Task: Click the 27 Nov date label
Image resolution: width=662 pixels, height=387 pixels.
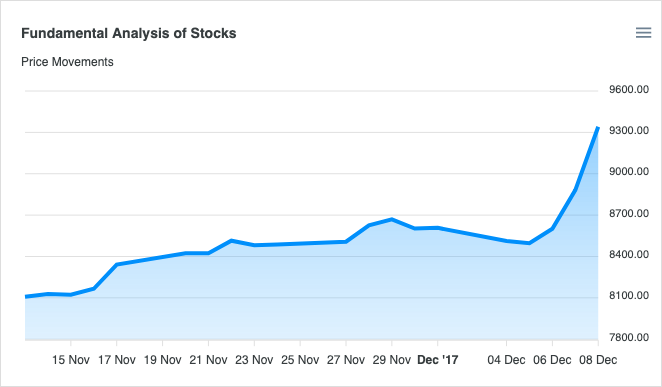Action: [346, 360]
